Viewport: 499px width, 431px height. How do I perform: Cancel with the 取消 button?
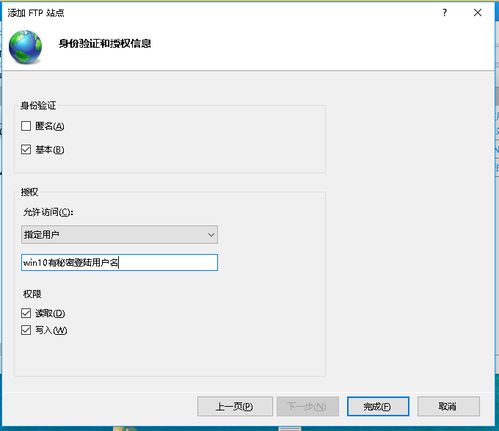[x=448, y=406]
